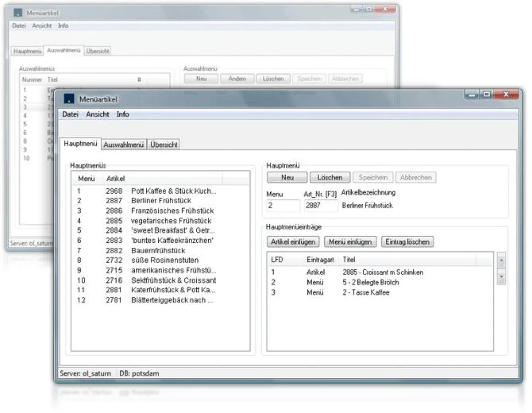Focus the Art_Nr. [F3] input field
The height and width of the screenshot is (413, 532).
coord(320,206)
